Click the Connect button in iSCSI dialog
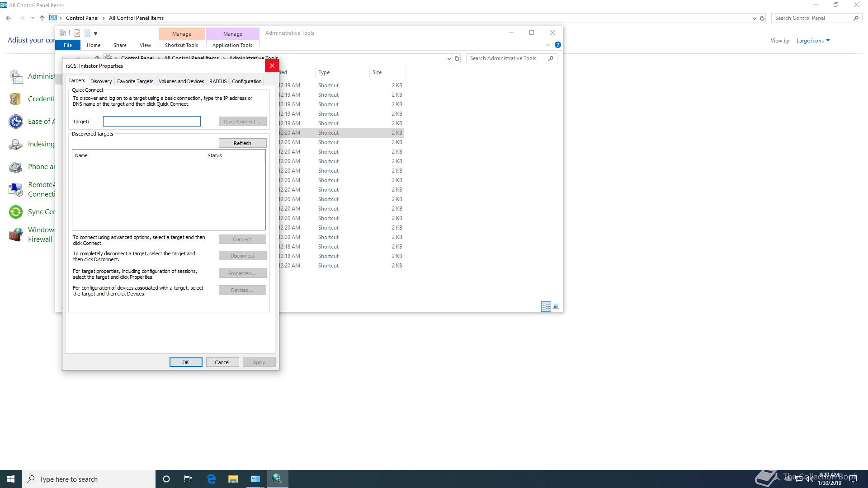868x488 pixels. click(242, 239)
